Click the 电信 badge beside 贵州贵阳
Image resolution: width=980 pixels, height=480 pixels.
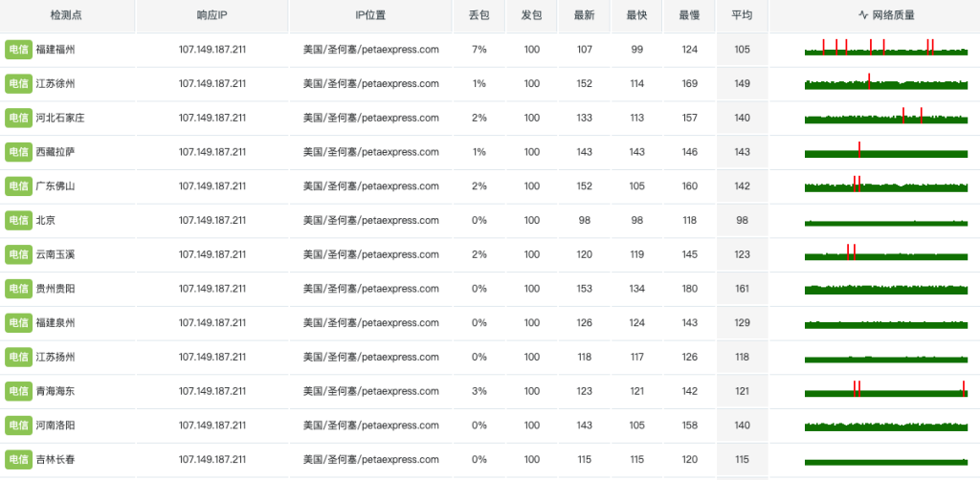click(x=18, y=289)
